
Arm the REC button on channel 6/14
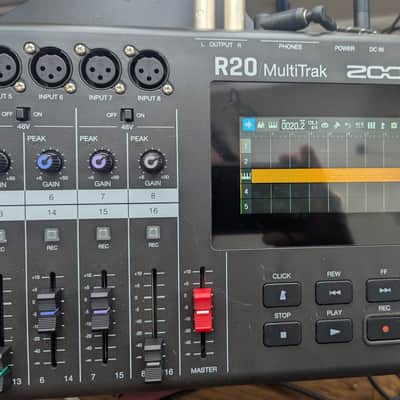pos(52,235)
